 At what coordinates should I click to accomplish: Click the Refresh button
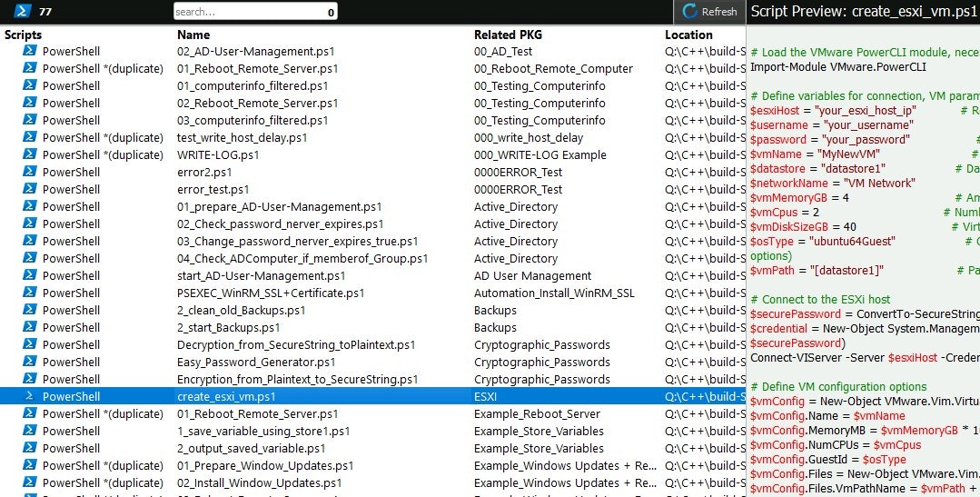(x=709, y=11)
